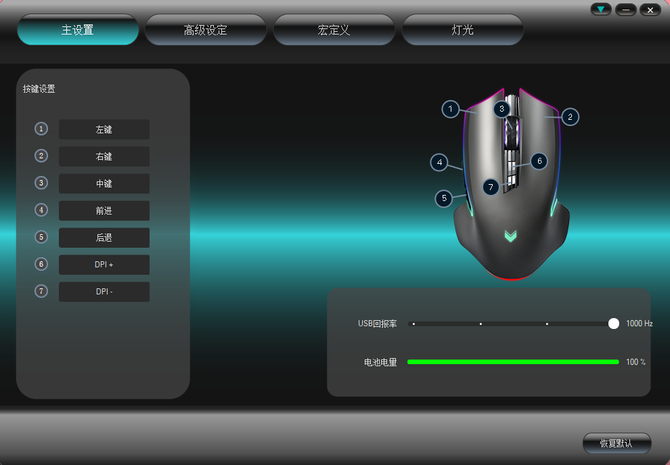
Task: Select marker 2 on mouse image
Action: point(570,117)
